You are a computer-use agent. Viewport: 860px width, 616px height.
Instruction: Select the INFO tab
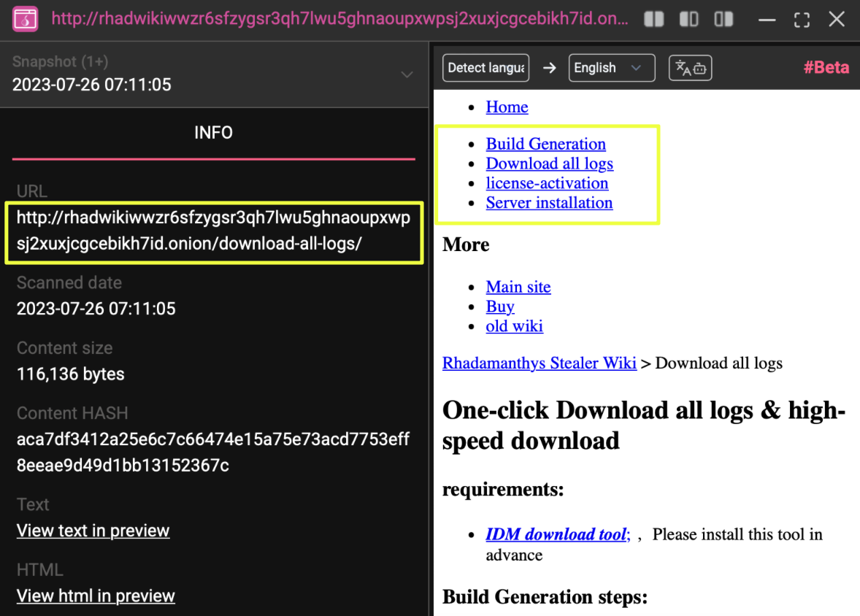[x=213, y=133]
